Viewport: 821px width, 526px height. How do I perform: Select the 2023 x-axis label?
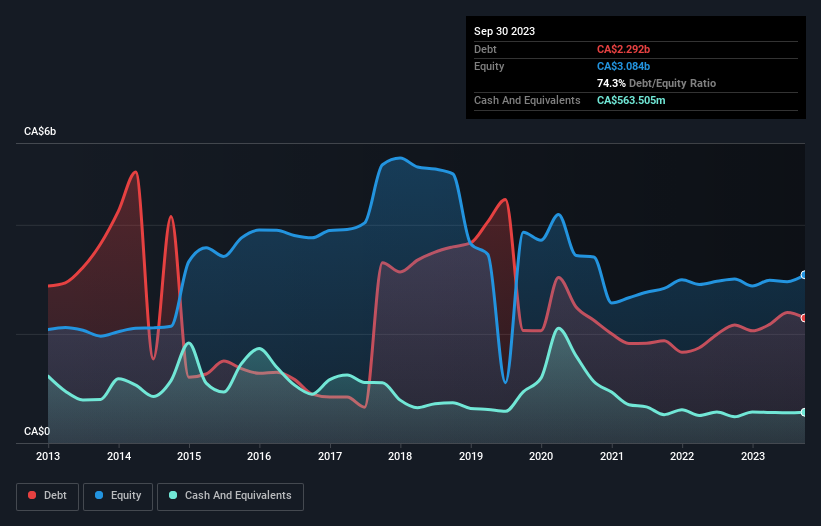click(x=753, y=456)
